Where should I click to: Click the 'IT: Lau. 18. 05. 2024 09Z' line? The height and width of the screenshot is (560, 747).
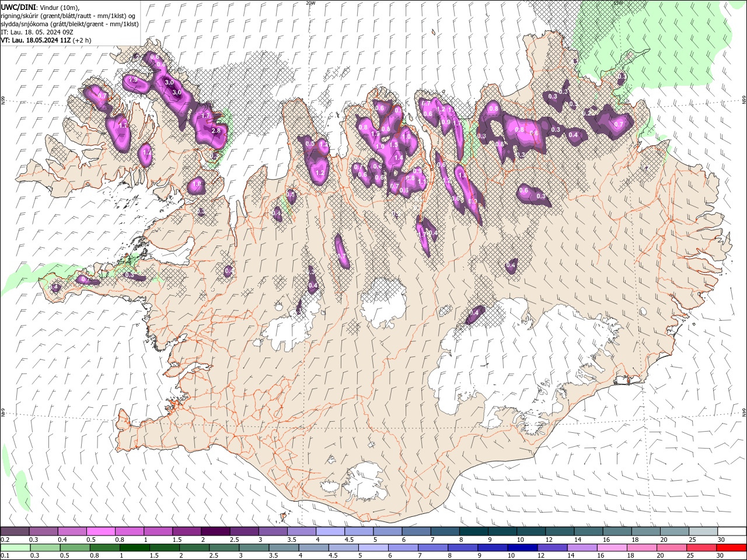[x=36, y=32]
